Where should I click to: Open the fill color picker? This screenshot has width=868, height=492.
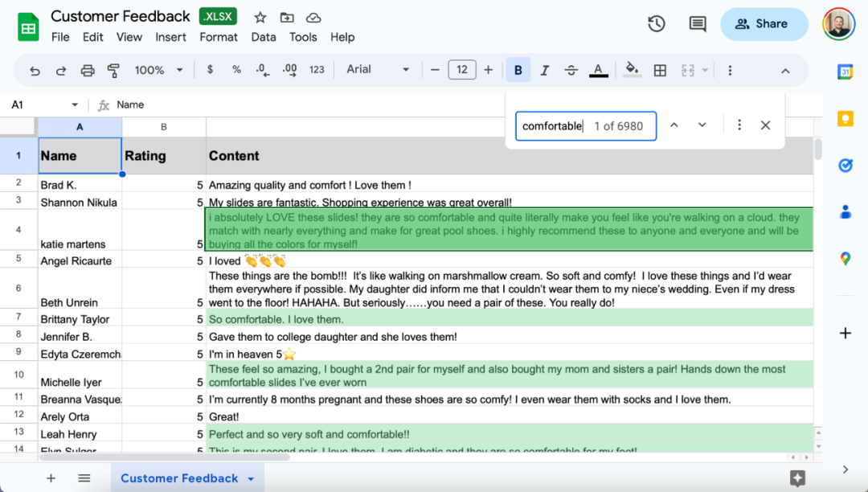point(632,70)
